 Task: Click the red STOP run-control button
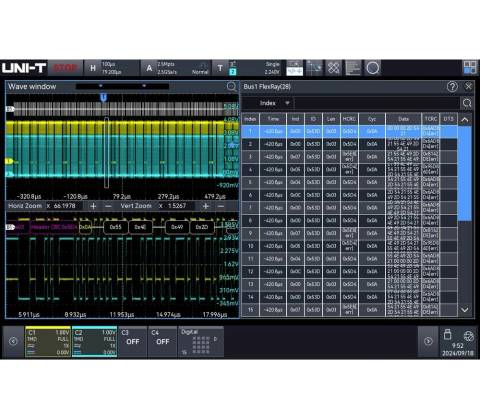point(66,68)
